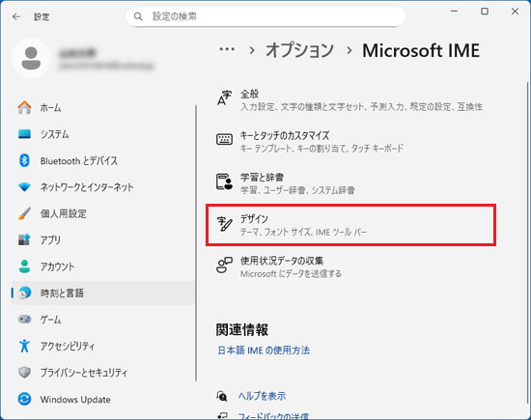Click the privacy shield icon
Screen dimensions: 531x420
(24, 373)
